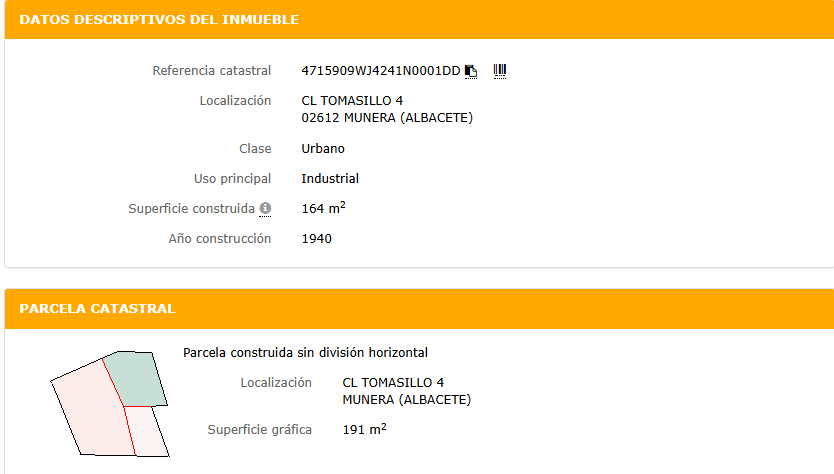This screenshot has width=834, height=474.
Task: Open the parcel outline map thumbnail
Action: pyautogui.click(x=110, y=404)
